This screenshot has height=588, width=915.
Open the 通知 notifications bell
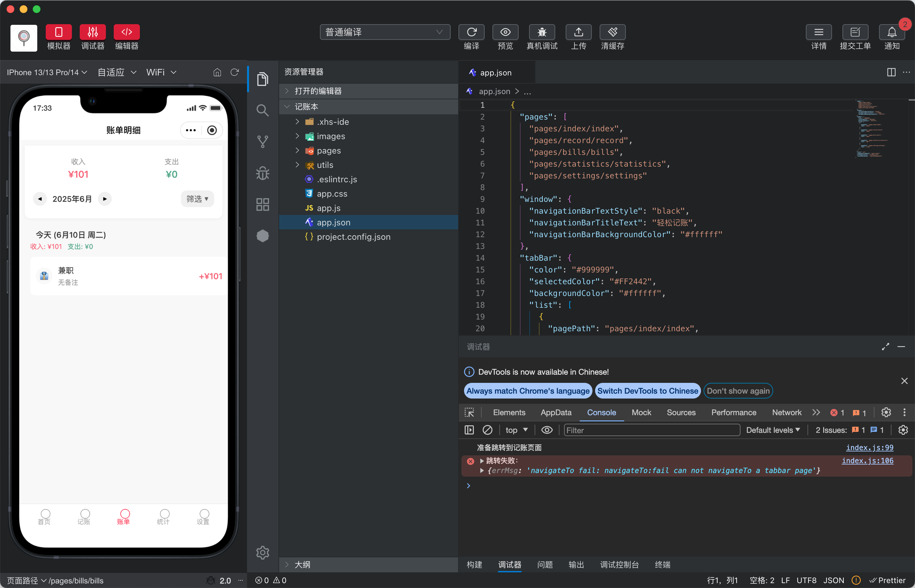892,32
